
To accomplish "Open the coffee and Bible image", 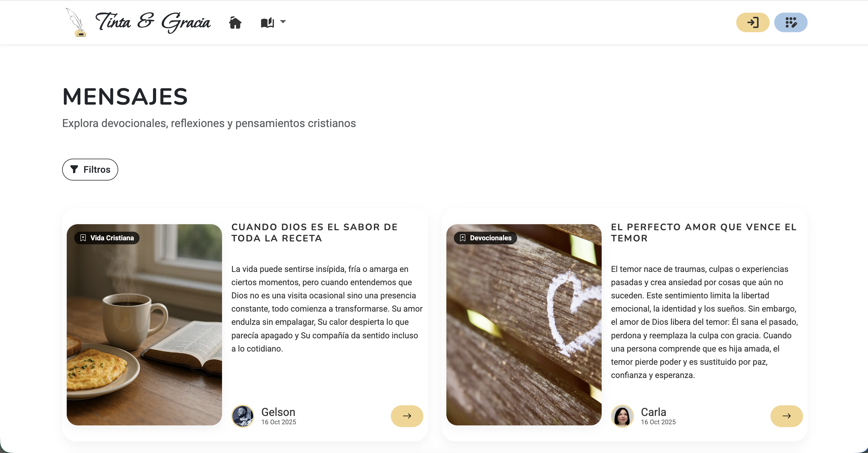I will [144, 325].
